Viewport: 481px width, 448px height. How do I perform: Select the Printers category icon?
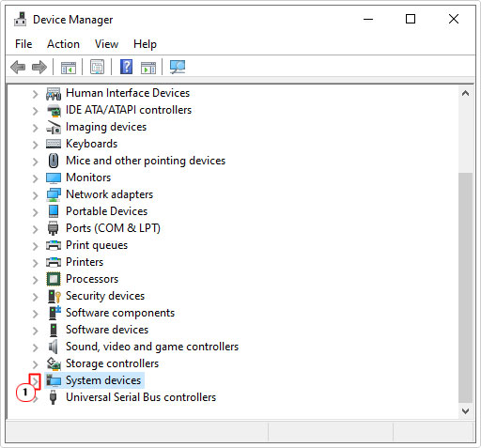pyautogui.click(x=54, y=262)
